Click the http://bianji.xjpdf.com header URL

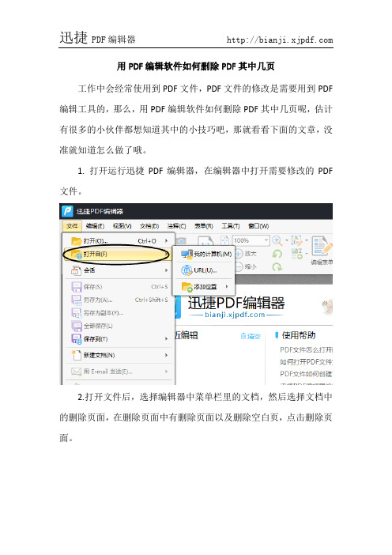pos(280,40)
